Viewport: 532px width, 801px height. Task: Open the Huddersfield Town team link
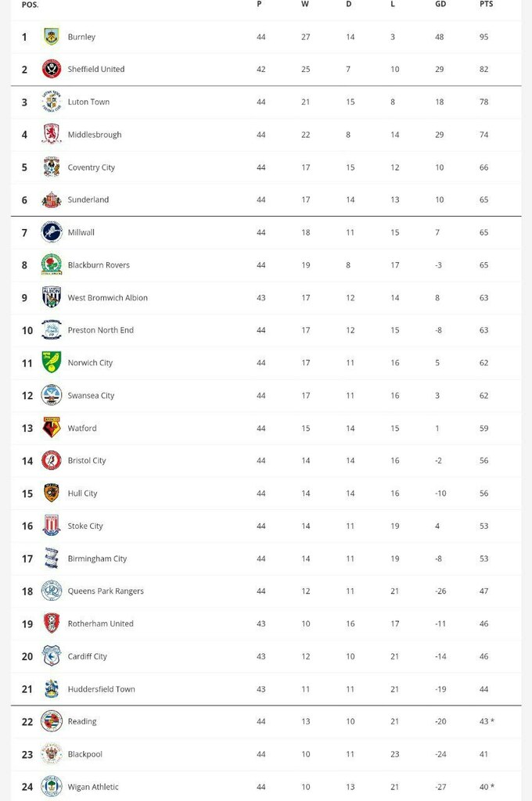coord(101,689)
